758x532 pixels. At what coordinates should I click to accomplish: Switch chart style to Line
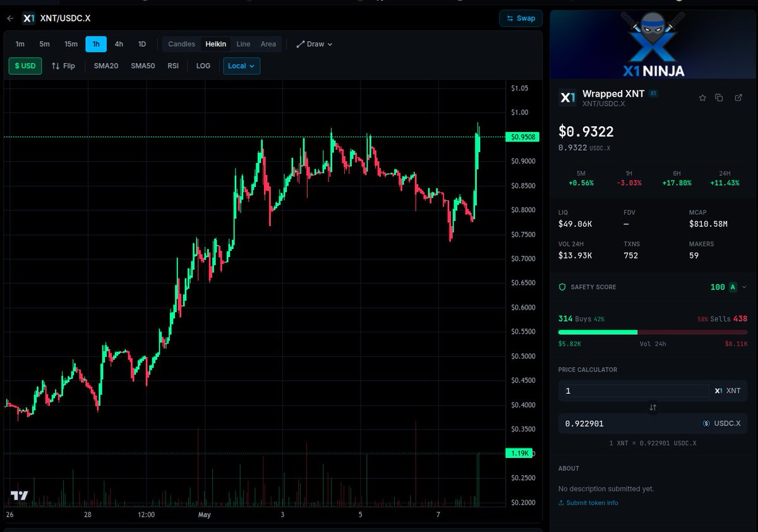tap(243, 44)
